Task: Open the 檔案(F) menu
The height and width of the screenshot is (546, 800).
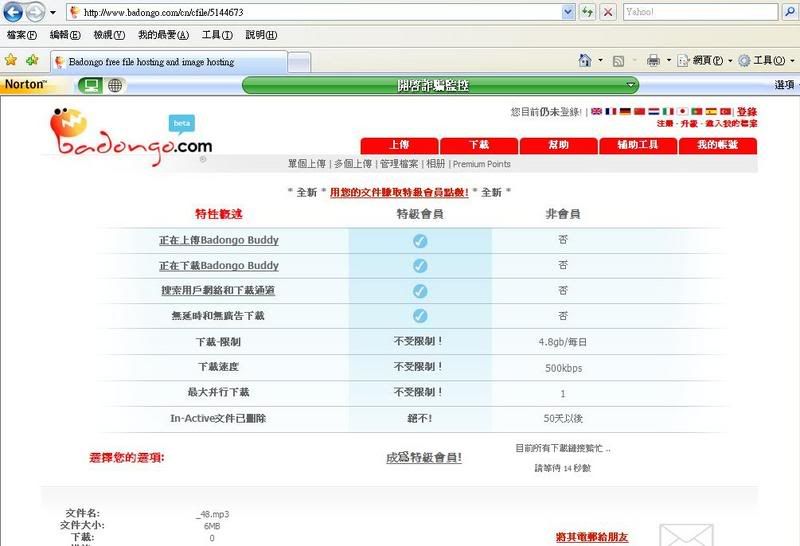Action: pyautogui.click(x=21, y=35)
